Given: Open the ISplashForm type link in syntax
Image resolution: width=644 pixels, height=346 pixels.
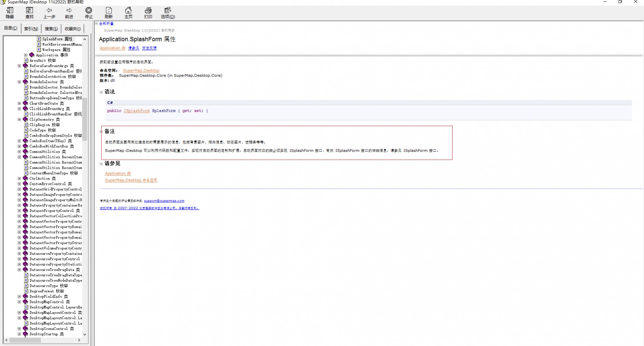Looking at the screenshot, I should click(137, 111).
